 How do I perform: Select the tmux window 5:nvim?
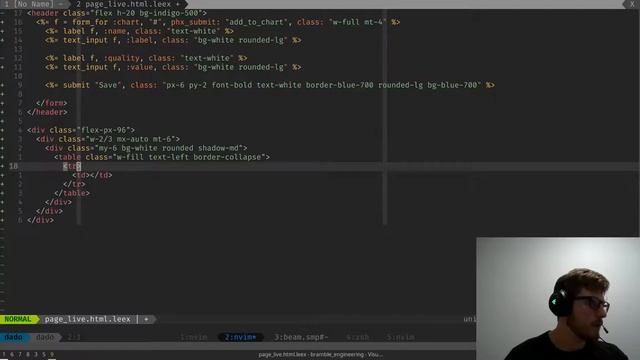[x=400, y=337]
